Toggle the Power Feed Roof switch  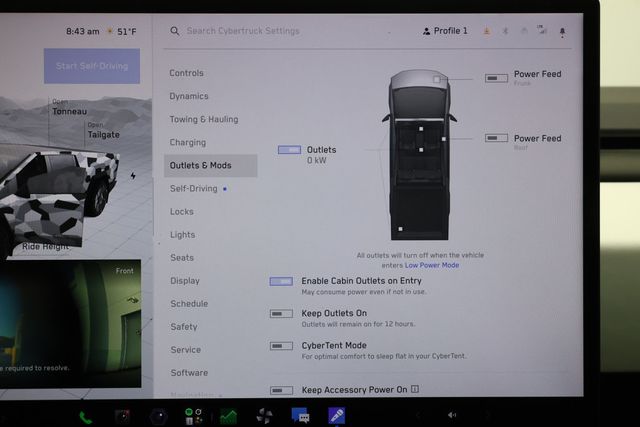coord(496,138)
